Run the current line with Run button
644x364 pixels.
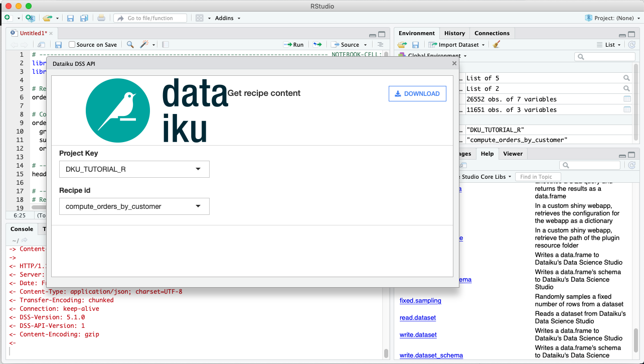tap(293, 45)
